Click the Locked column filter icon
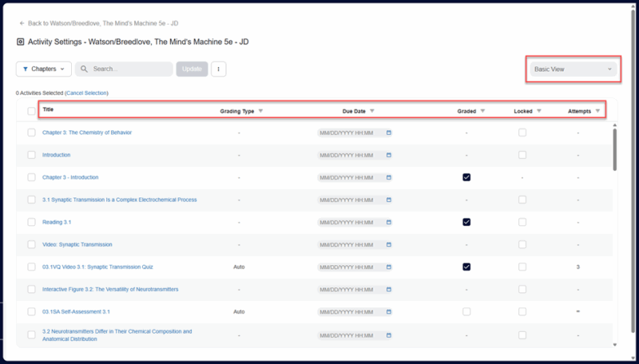Image resolution: width=639 pixels, height=364 pixels. coord(539,111)
